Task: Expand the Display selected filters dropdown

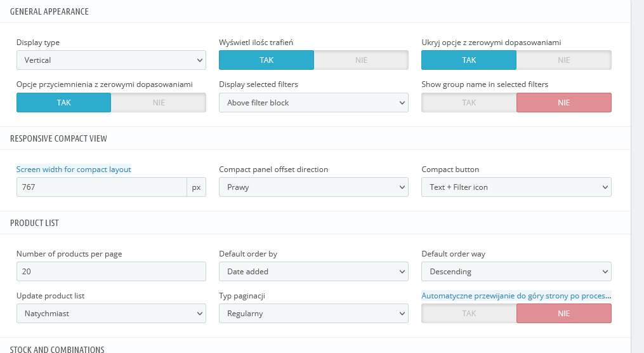Action: [313, 103]
